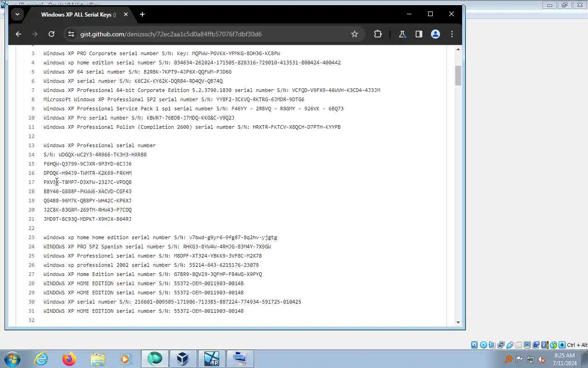Click VirtualBox audio indicator
Image resolution: width=588 pixels, height=368 pixels.
point(492,345)
